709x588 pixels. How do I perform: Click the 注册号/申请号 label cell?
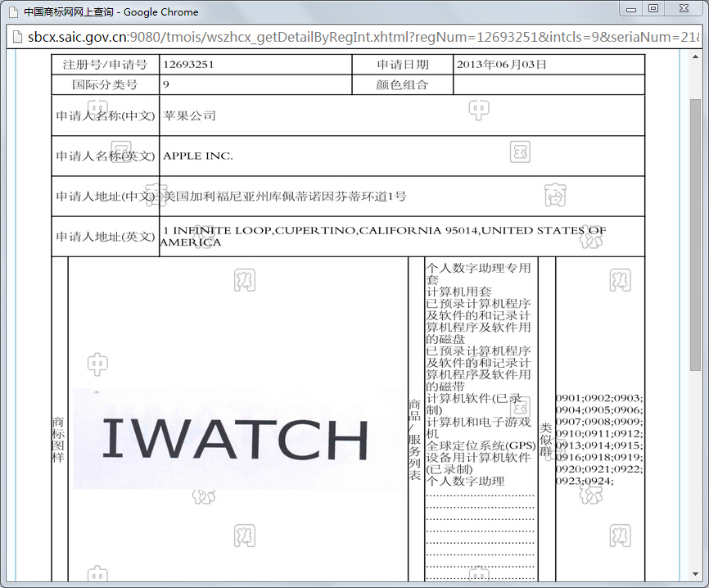click(106, 65)
